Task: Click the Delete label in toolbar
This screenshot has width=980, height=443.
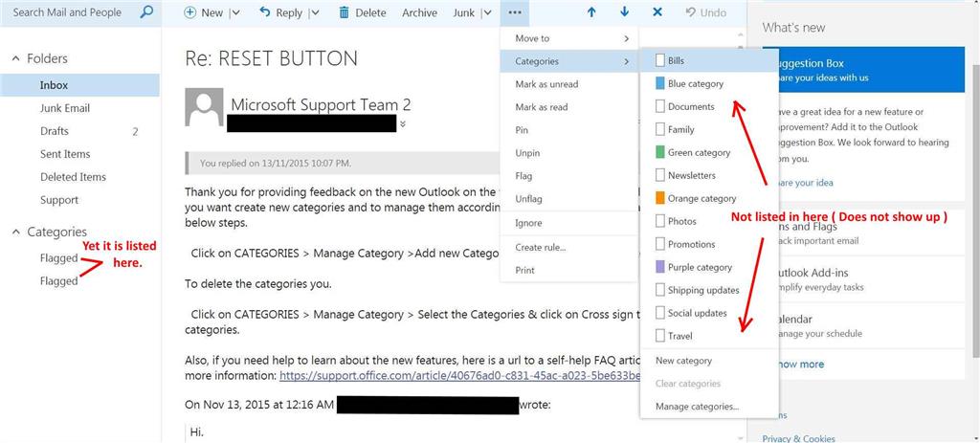Action: [x=370, y=12]
